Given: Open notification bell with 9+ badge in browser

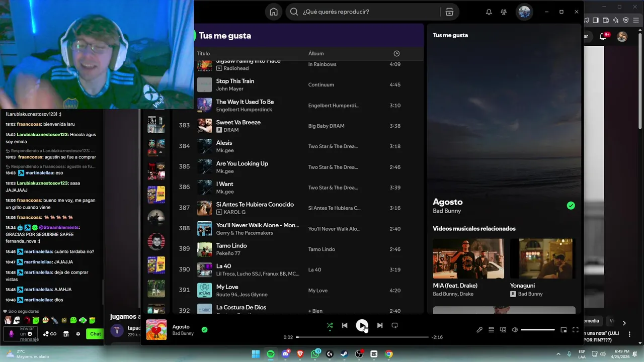Looking at the screenshot, I should (603, 36).
